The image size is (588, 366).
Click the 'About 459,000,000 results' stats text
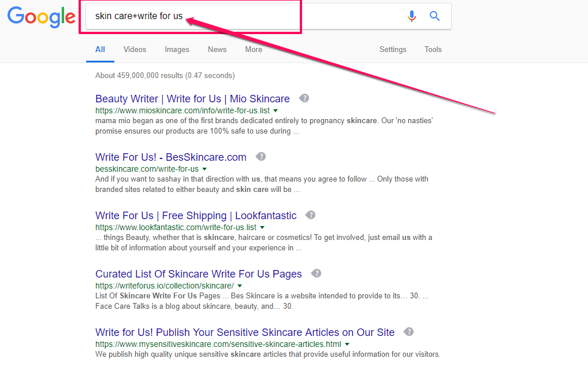165,75
